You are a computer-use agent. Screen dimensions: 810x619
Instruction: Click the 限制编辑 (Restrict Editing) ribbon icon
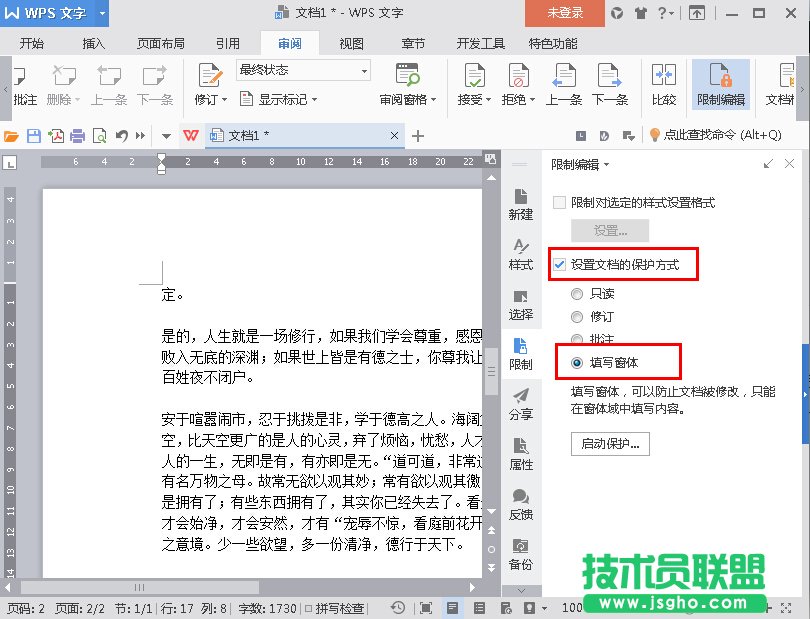(x=720, y=83)
